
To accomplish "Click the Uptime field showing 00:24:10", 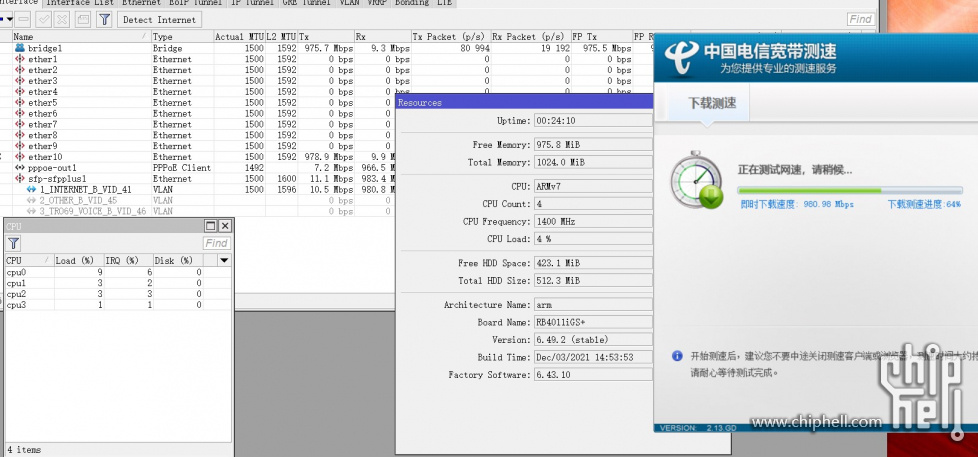I will click(x=592, y=121).
